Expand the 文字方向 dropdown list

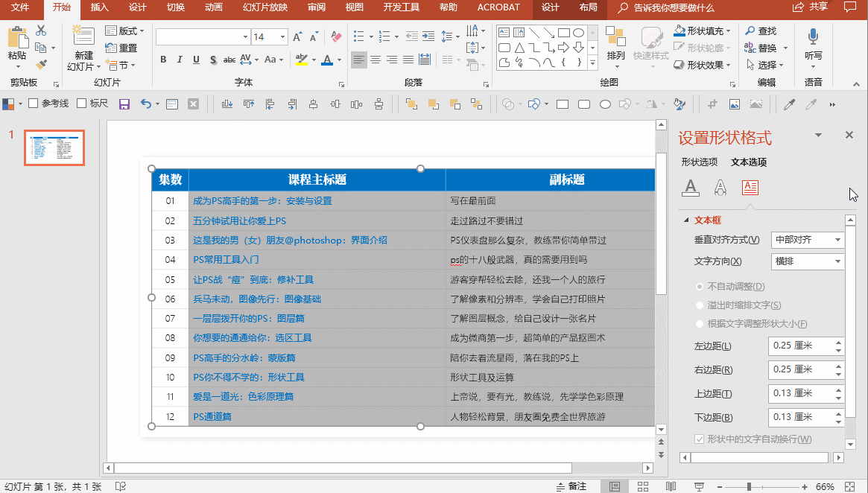click(808, 261)
